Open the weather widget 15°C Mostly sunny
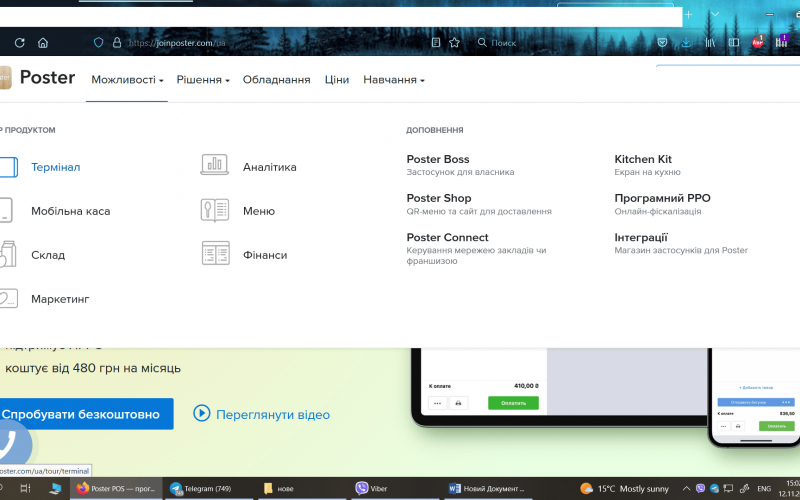This screenshot has height=500, width=800. click(624, 488)
